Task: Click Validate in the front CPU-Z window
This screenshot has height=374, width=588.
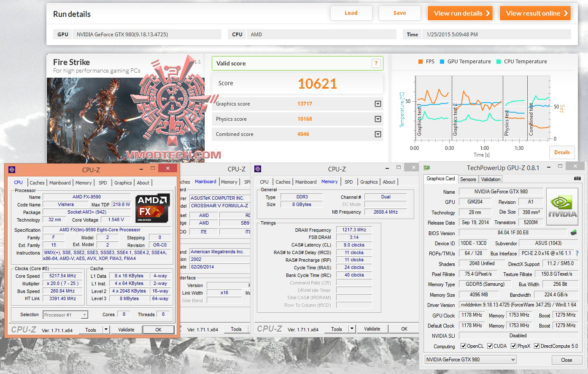Action: click(126, 330)
